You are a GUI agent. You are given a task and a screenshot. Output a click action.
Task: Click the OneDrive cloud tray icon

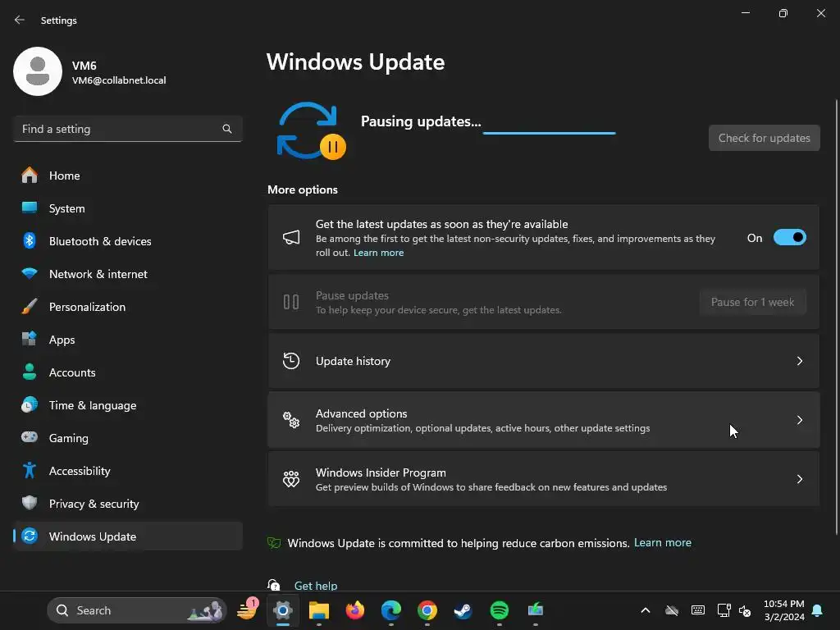click(x=672, y=610)
